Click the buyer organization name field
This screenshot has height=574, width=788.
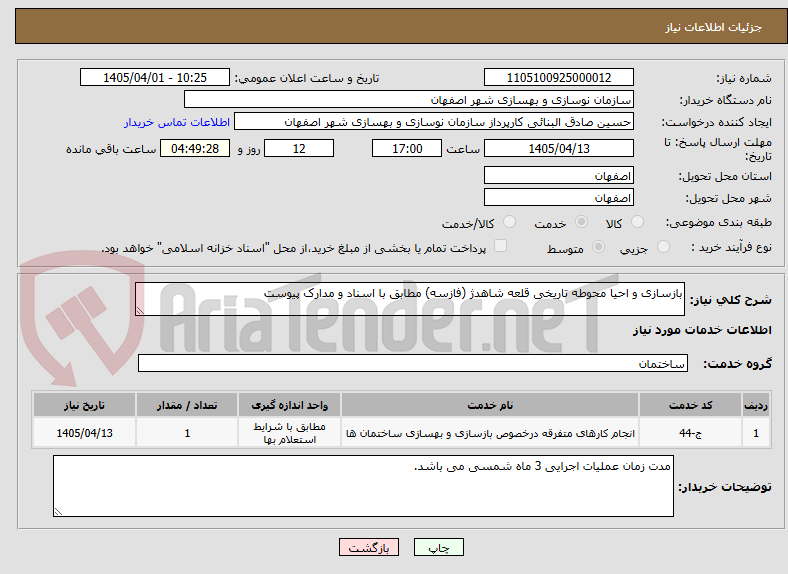click(x=409, y=100)
